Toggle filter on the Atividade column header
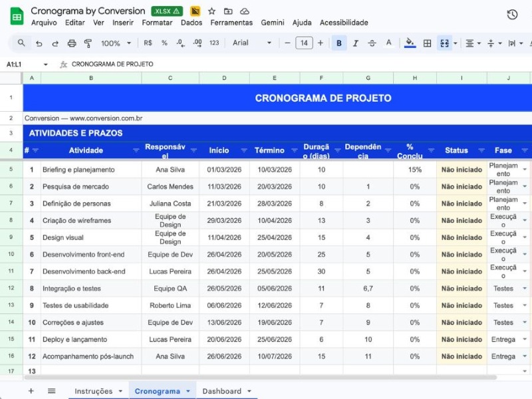Image resolution: width=532 pixels, height=399 pixels. (136, 150)
